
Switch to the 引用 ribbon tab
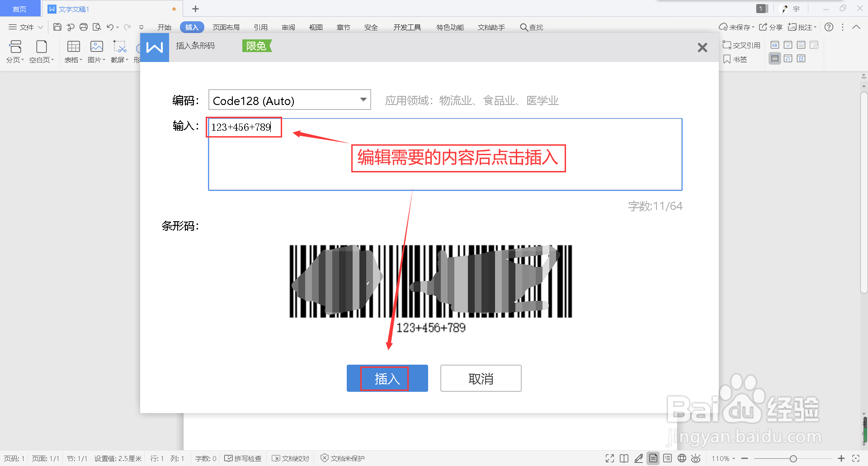point(260,27)
